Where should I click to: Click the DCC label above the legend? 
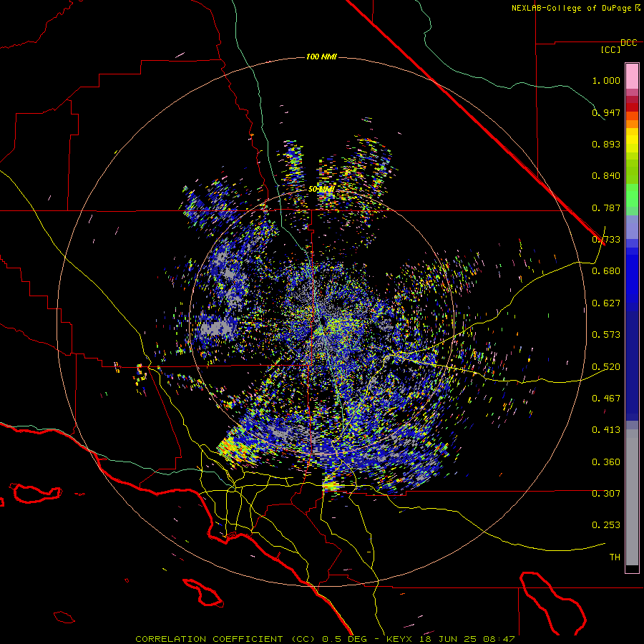pos(629,43)
